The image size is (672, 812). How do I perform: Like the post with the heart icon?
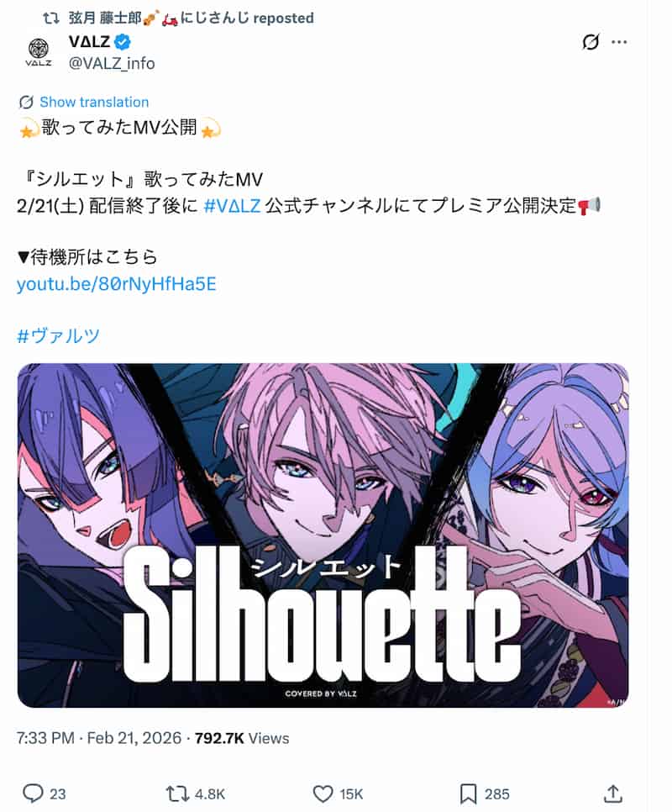pos(323,794)
